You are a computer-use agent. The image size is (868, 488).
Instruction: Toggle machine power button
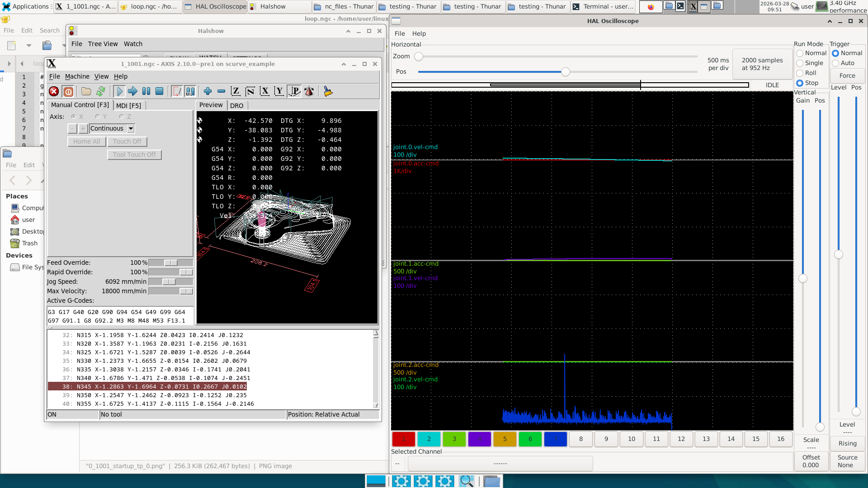pos(68,92)
